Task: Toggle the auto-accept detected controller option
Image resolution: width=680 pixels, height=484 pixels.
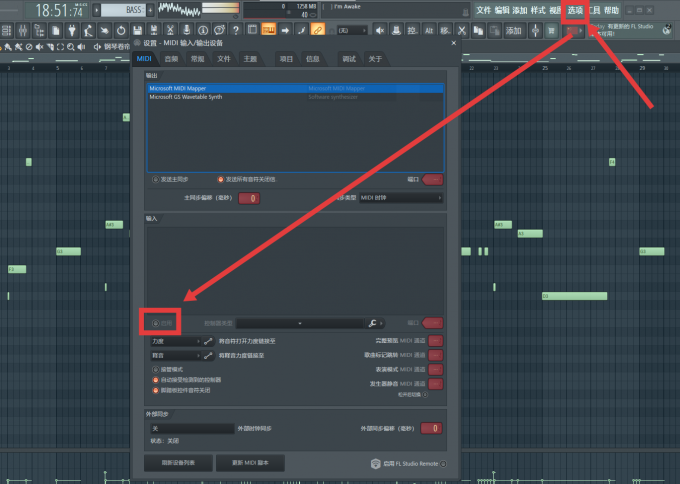Action: [155, 380]
